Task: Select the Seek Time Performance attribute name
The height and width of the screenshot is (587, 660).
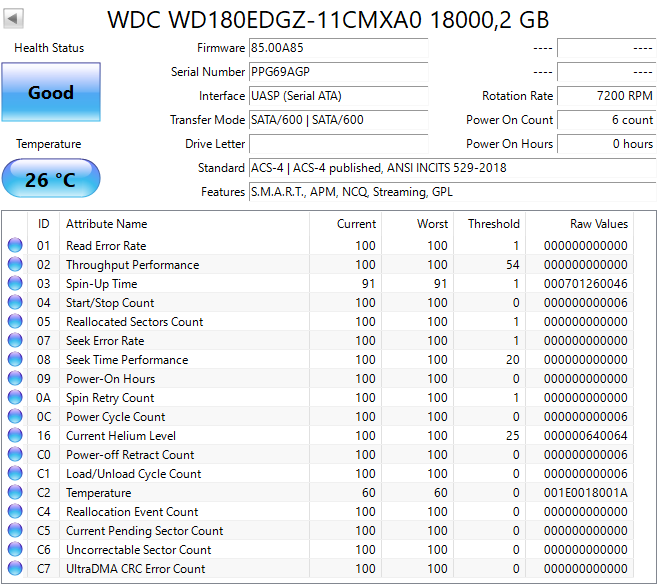Action: point(127,360)
